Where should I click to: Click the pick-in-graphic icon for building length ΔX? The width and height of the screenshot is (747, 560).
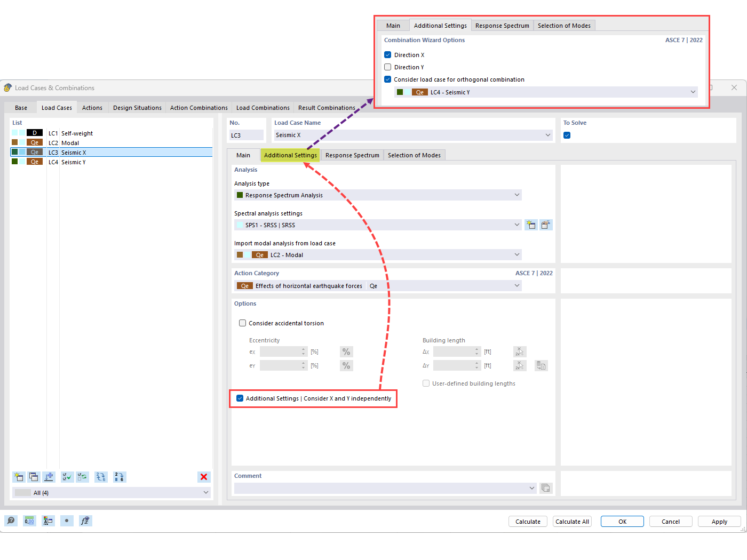pyautogui.click(x=520, y=351)
